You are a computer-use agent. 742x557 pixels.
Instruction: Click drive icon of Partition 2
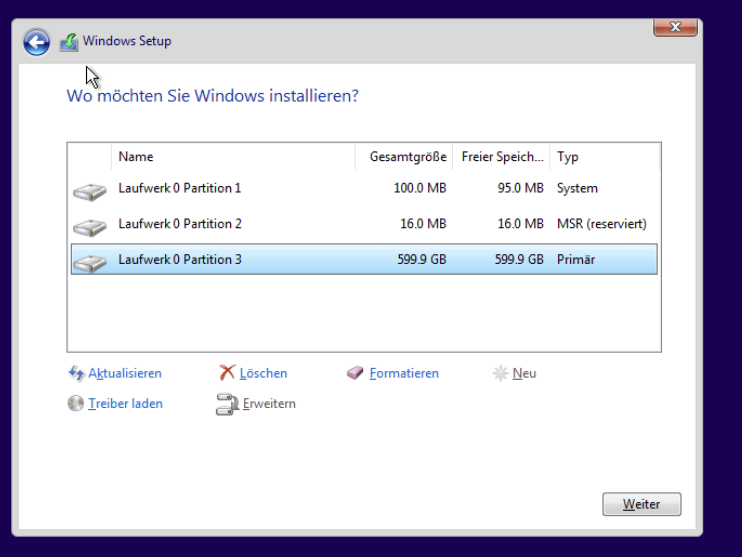[x=90, y=227]
